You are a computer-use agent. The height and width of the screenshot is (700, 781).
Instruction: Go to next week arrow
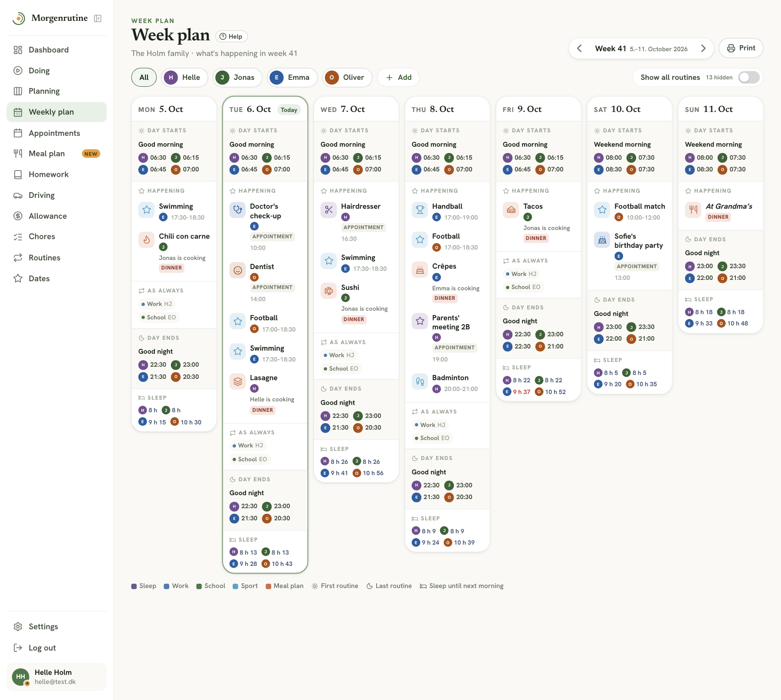[x=703, y=49]
